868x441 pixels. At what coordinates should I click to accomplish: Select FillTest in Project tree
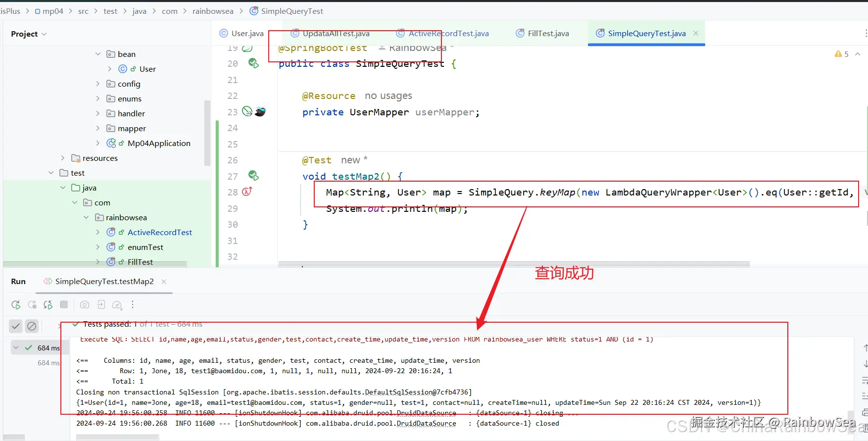[x=140, y=262]
